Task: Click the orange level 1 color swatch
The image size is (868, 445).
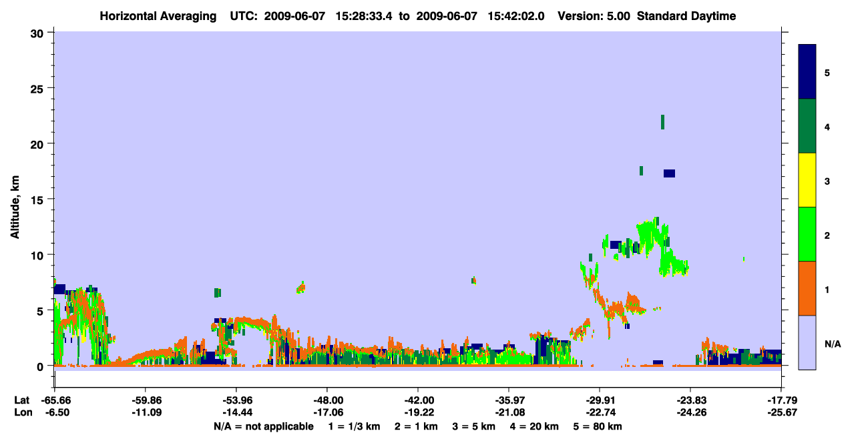Action: click(807, 288)
